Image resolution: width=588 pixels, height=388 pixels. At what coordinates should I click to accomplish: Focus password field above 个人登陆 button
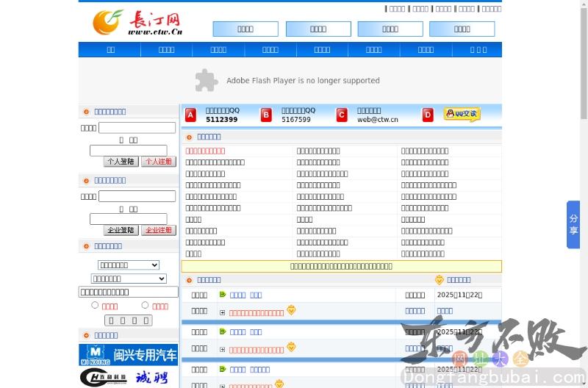[x=128, y=151]
